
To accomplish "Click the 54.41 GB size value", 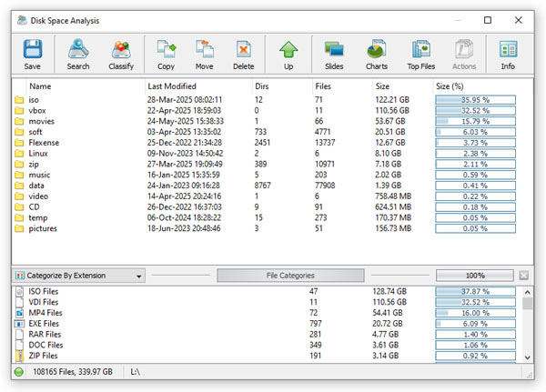I will pyautogui.click(x=388, y=313).
